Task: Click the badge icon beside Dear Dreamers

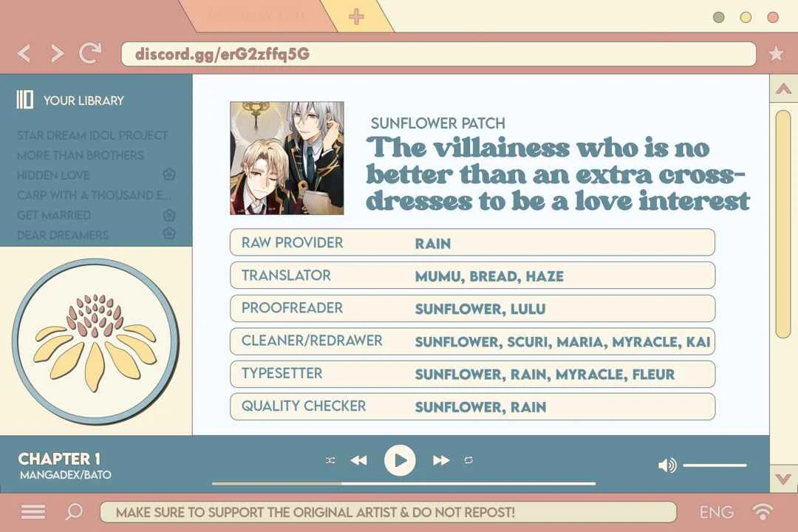Action: click(169, 233)
